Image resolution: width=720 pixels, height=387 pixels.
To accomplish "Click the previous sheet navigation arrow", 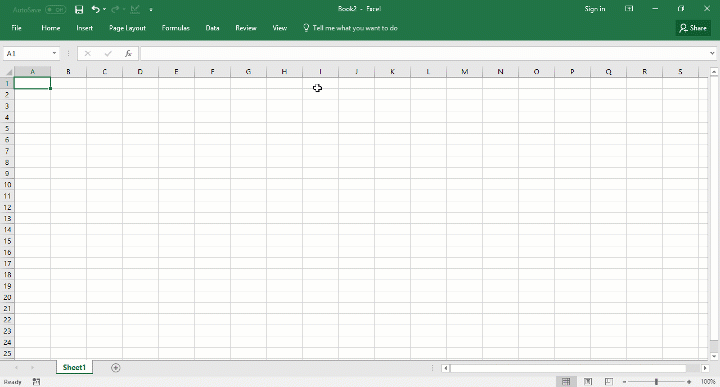I will (17, 368).
